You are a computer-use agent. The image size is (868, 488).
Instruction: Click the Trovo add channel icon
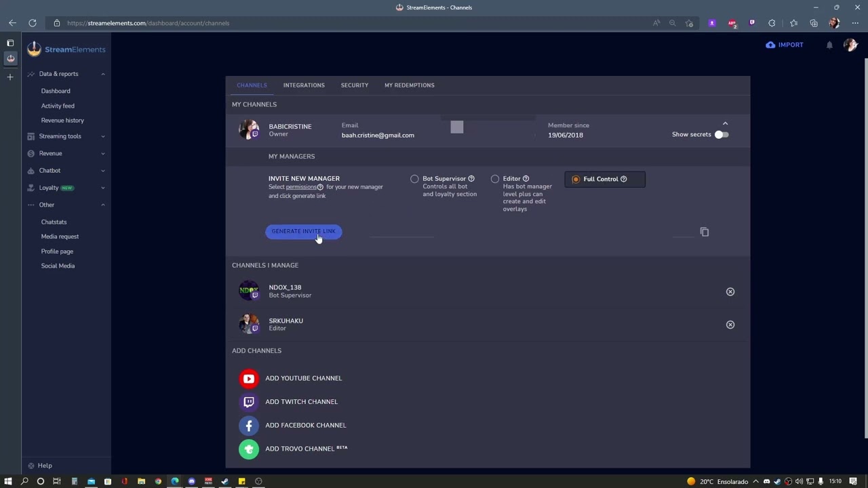(x=249, y=449)
